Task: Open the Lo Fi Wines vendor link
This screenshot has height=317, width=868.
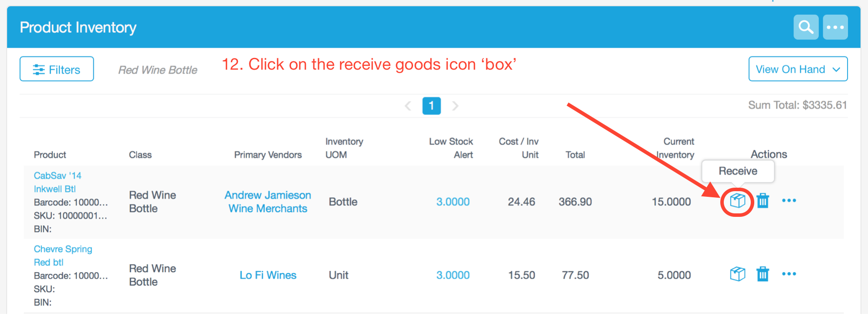Action: 268,275
